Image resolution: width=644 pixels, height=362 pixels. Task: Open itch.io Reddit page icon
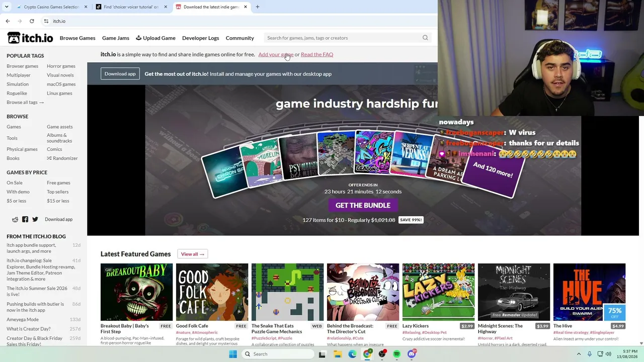(x=15, y=219)
